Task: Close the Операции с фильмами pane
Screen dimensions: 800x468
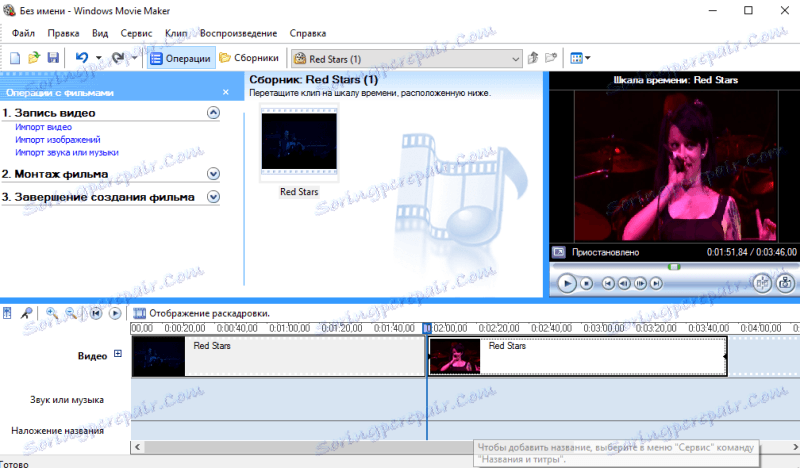Action: (x=226, y=92)
